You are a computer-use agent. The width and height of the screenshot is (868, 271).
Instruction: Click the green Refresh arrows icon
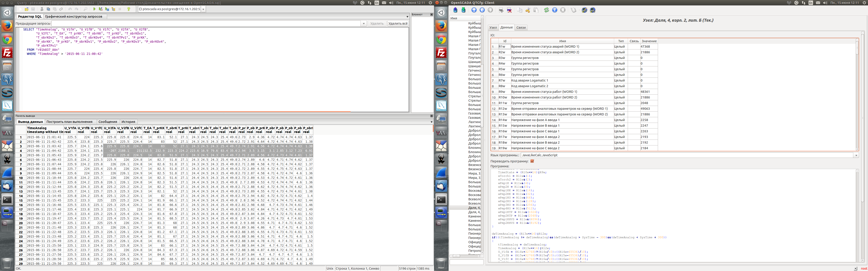click(x=546, y=10)
